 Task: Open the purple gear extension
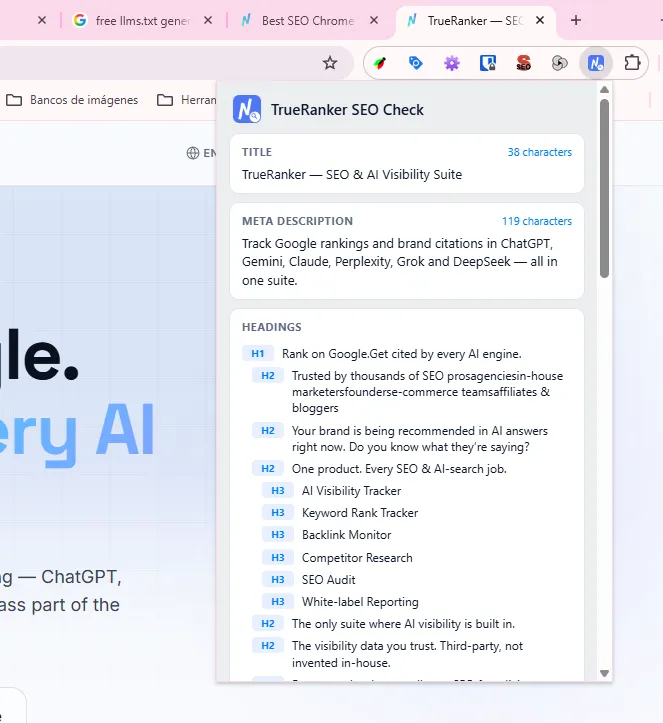(452, 63)
